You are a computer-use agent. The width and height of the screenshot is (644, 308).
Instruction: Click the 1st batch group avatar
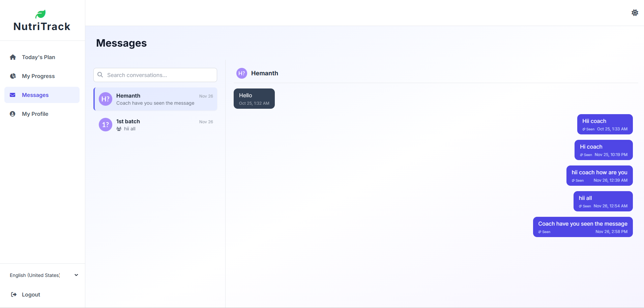[105, 125]
